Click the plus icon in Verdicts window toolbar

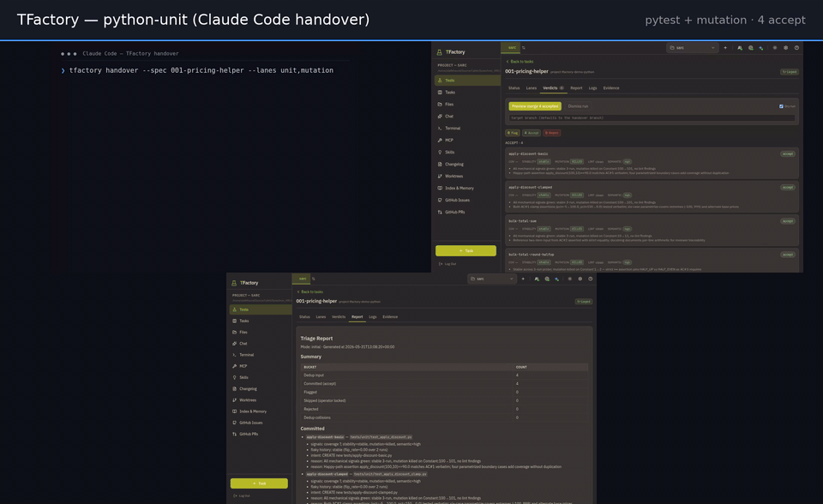click(x=725, y=48)
